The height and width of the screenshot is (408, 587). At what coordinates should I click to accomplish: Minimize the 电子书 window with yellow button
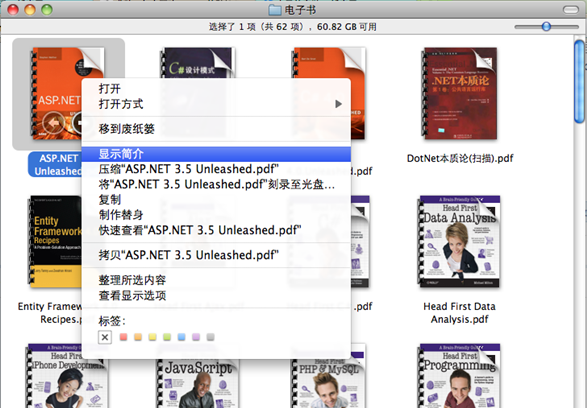tap(30, 10)
